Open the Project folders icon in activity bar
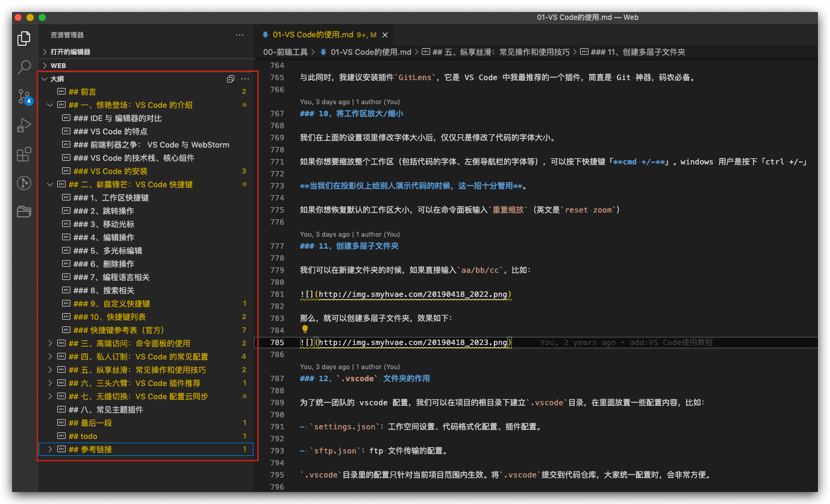This screenshot has width=830, height=504. coord(24,211)
